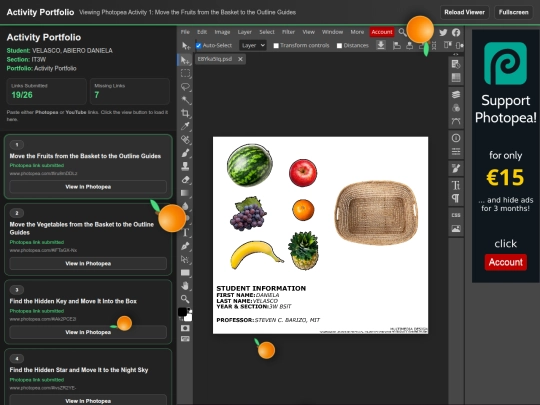Open Photopea's Facebook link icon
This screenshot has height=405, width=540.
(x=456, y=32)
